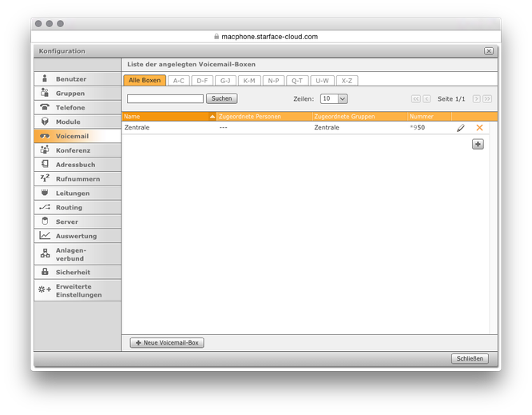Open Sicherheit menu entry
Image resolution: width=532 pixels, height=415 pixels.
pyautogui.click(x=77, y=272)
